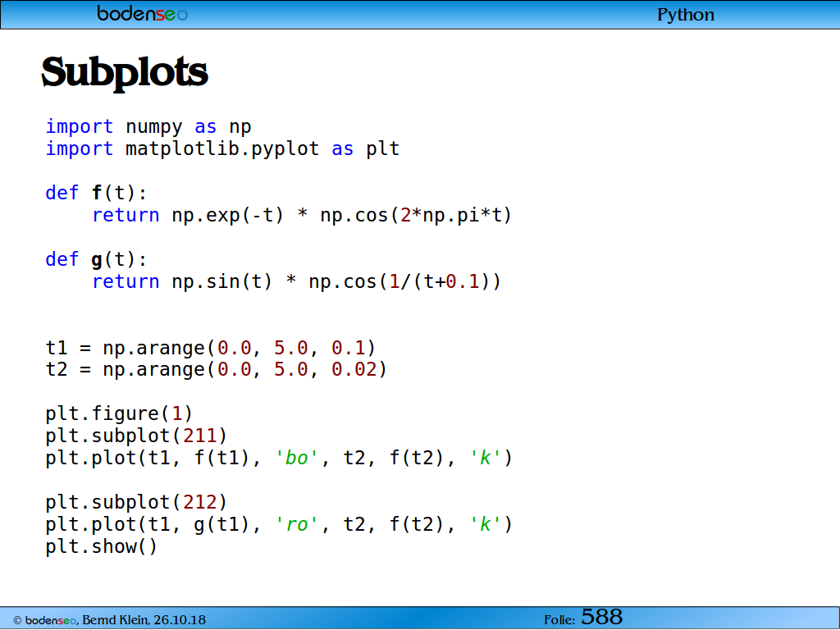Click the footer copyright Bernd Klein text
This screenshot has height=630, width=840.
(109, 620)
